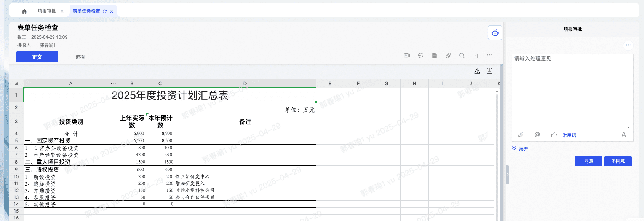This screenshot has width=644, height=221.
Task: Start a video meeting from toolbar
Action: 407,56
